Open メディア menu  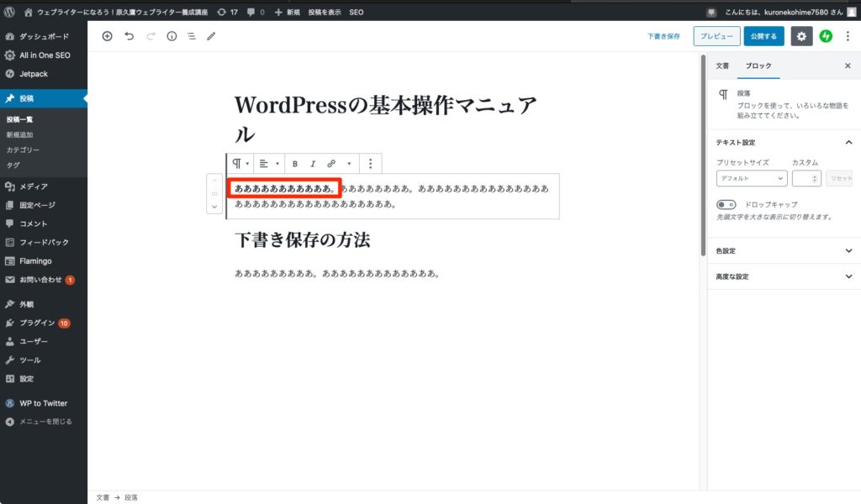point(44,186)
